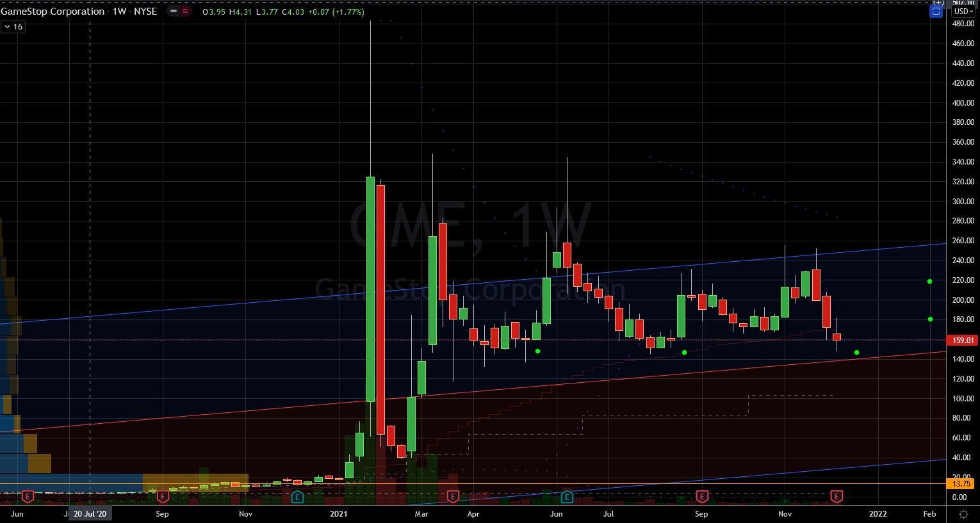This screenshot has width=980, height=523.
Task: Click the green dot at the 180.00 level
Action: (x=930, y=319)
